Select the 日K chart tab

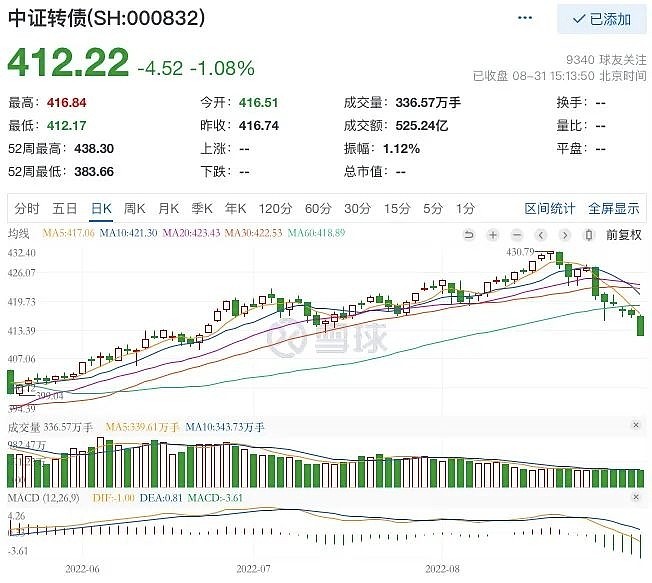[x=101, y=208]
